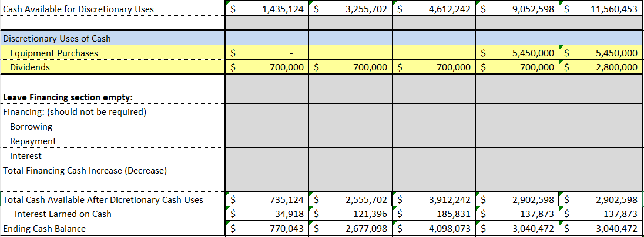
Task: Click the Dividends 700,000 cell directly above 3,912,242
Action: [434, 67]
